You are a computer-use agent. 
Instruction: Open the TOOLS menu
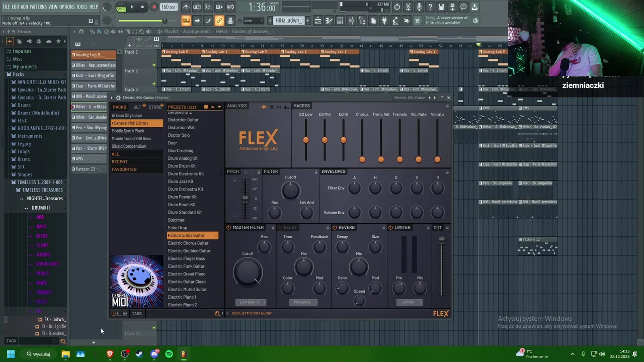[82, 7]
